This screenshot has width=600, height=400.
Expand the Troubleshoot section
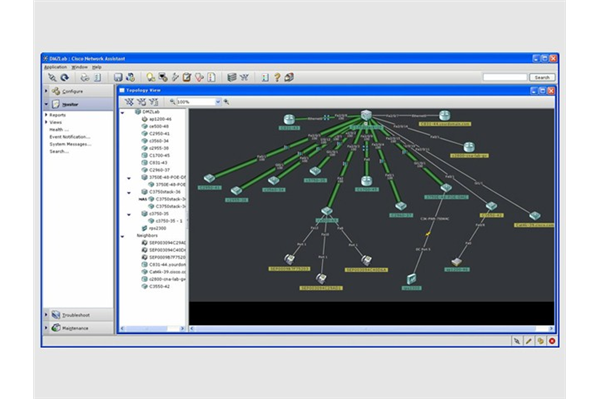pos(46,315)
